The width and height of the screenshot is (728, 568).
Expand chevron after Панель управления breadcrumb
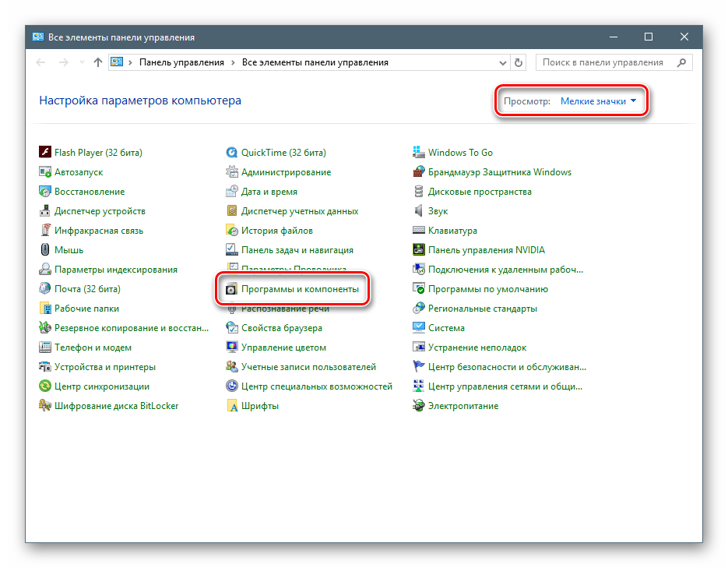tap(233, 62)
